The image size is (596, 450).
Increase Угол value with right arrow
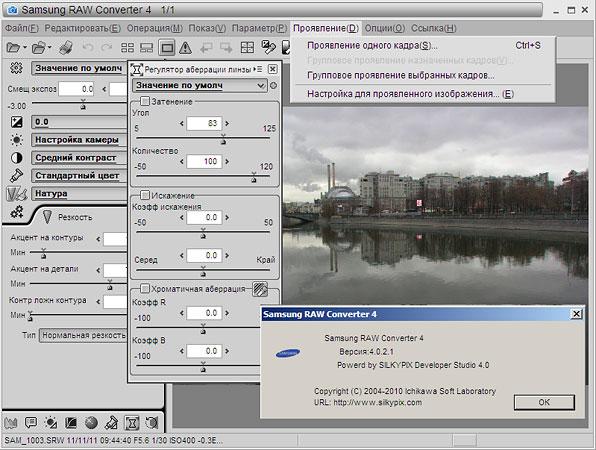(227, 124)
